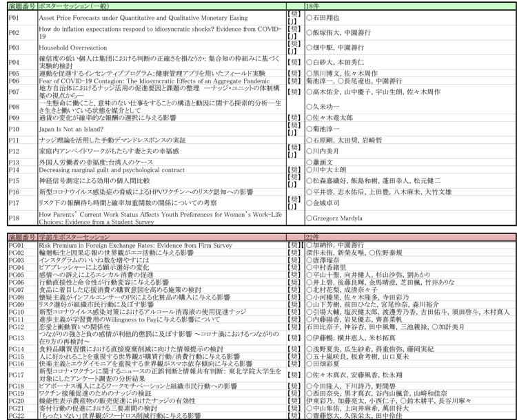The image size is (517, 420).
Task: Click the P01 presentation number cell
Action: pyautogui.click(x=23, y=18)
